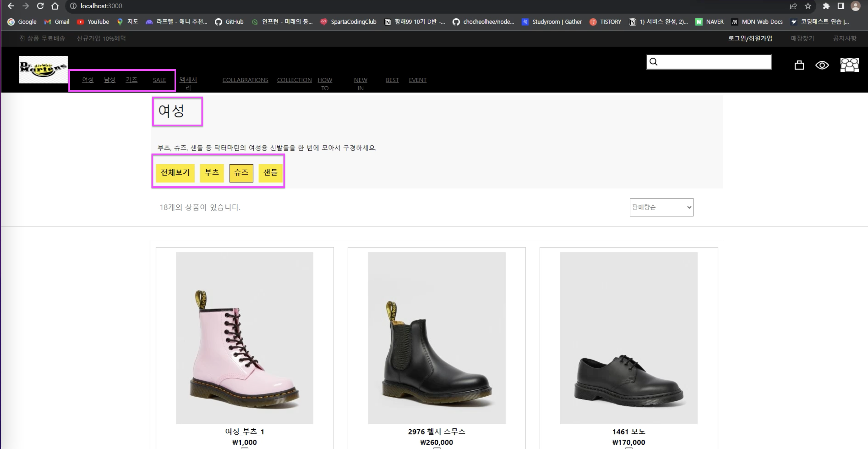868x449 pixels.
Task: Open the COLLECTION menu item
Action: [x=294, y=80]
